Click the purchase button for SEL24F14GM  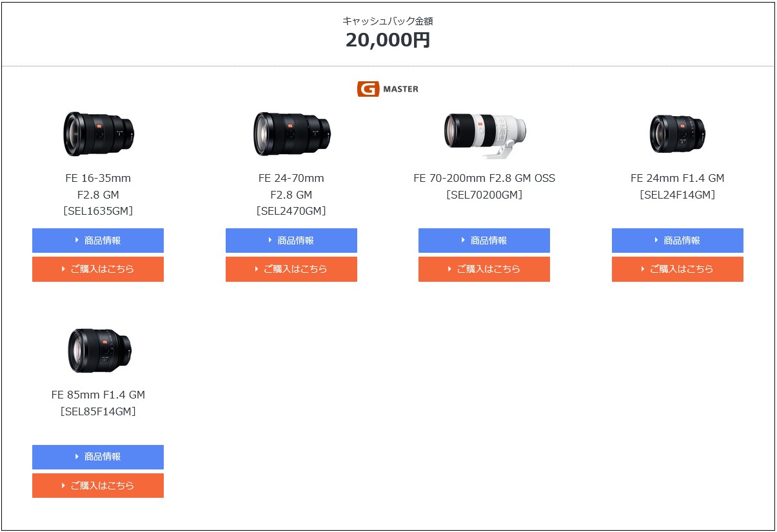pos(678,270)
